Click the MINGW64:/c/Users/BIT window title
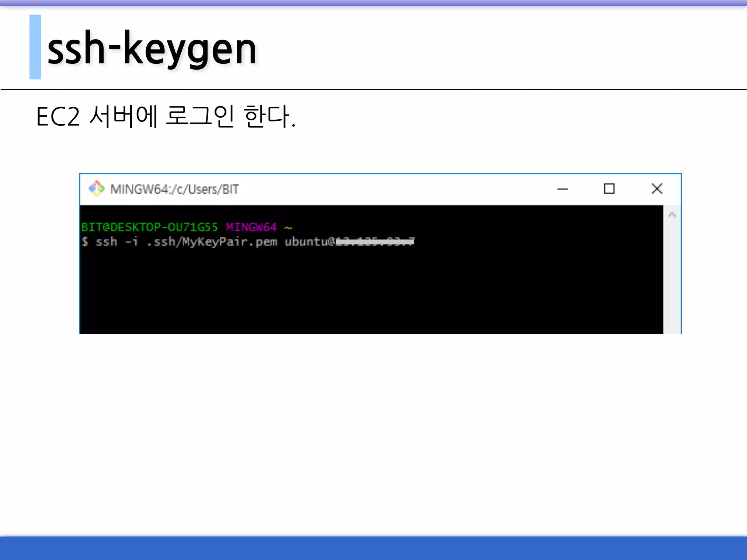This screenshot has width=747, height=560. (x=174, y=190)
